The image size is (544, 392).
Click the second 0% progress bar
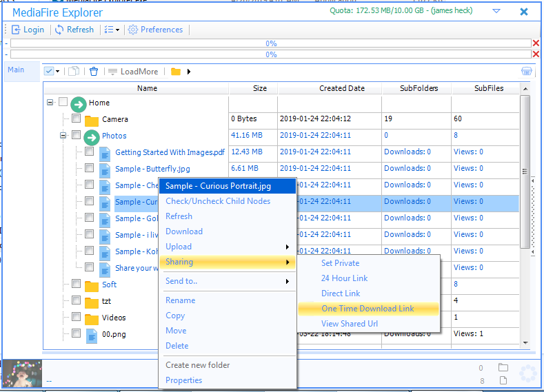(x=271, y=54)
